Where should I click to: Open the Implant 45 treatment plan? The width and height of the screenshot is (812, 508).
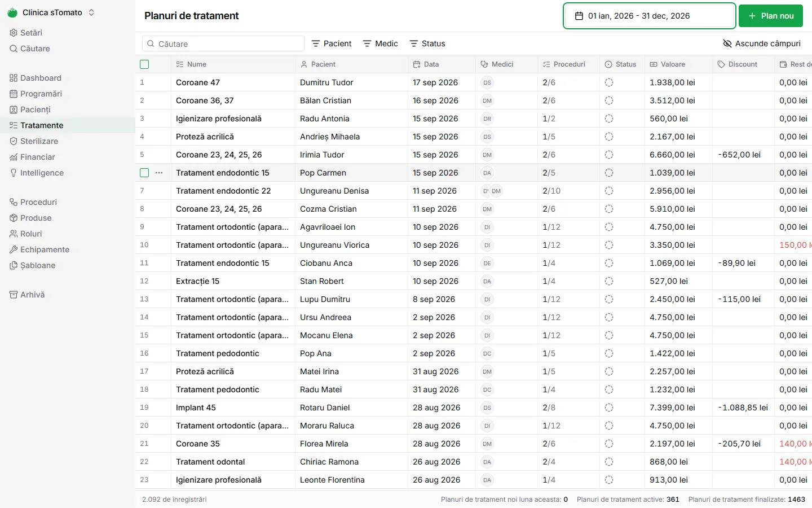[196, 408]
